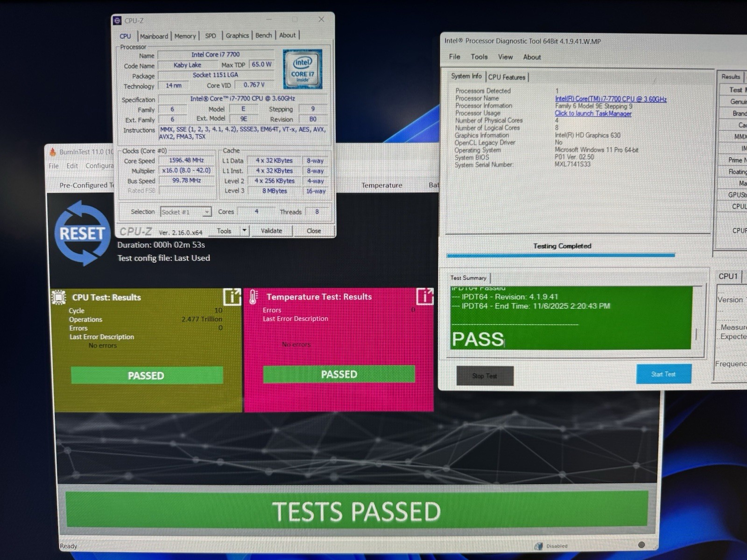747x560 pixels.
Task: Open the Bench tab in CPU-Z
Action: pos(263,35)
